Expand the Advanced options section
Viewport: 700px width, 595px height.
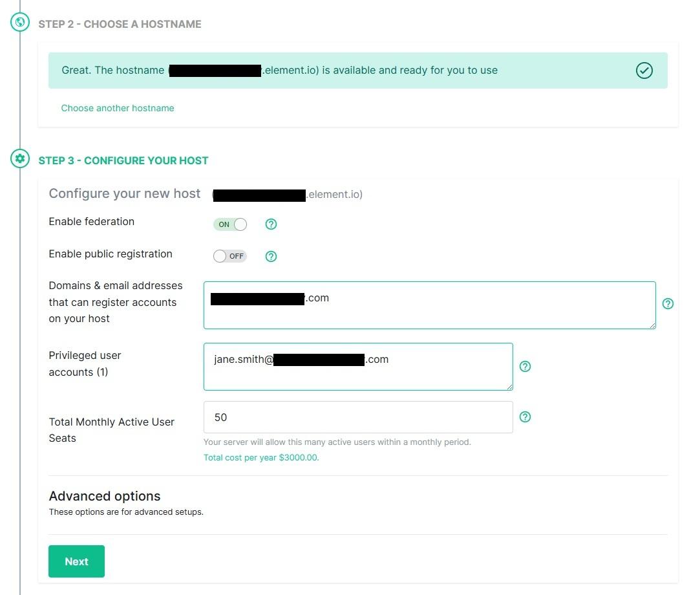(105, 496)
